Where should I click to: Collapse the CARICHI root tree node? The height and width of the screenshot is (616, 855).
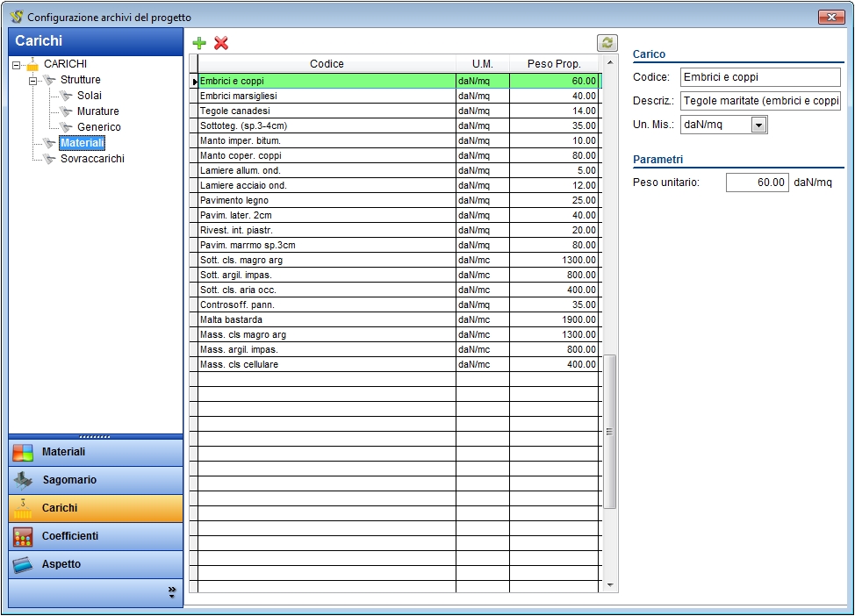point(17,65)
